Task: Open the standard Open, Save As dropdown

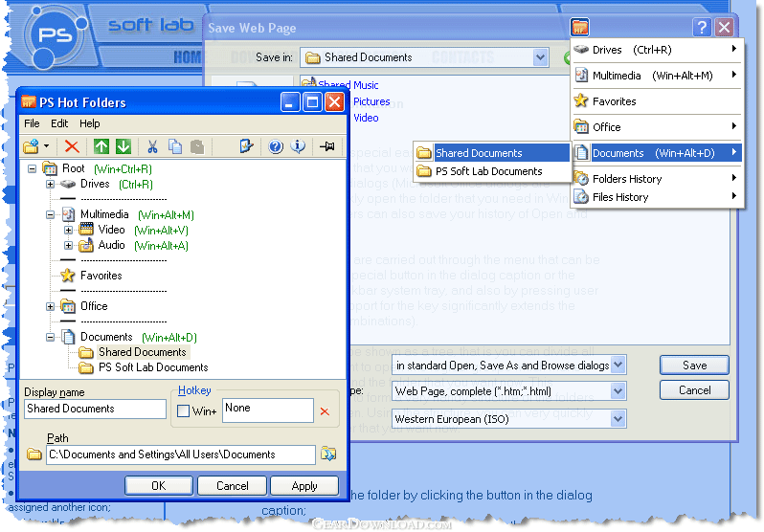Action: pos(618,365)
